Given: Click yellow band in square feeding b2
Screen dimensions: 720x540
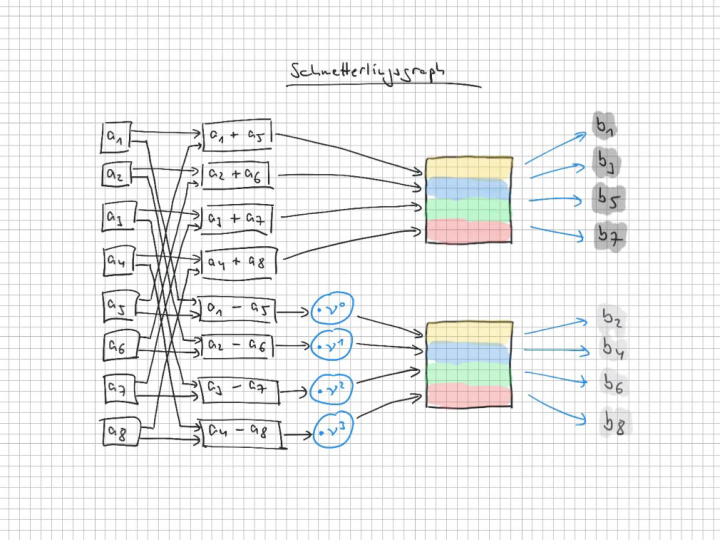Looking at the screenshot, I should pyautogui.click(x=469, y=333).
